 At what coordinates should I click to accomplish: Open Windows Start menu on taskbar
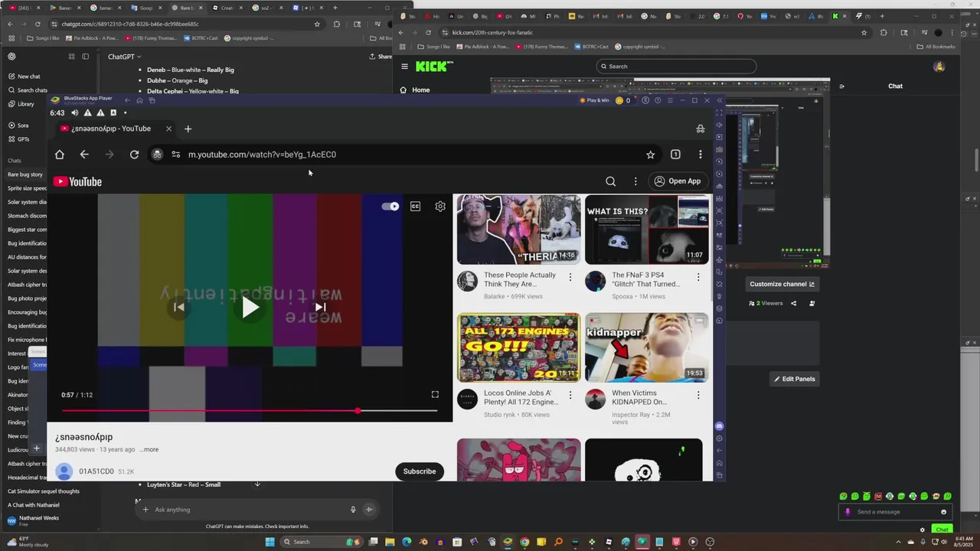point(269,542)
